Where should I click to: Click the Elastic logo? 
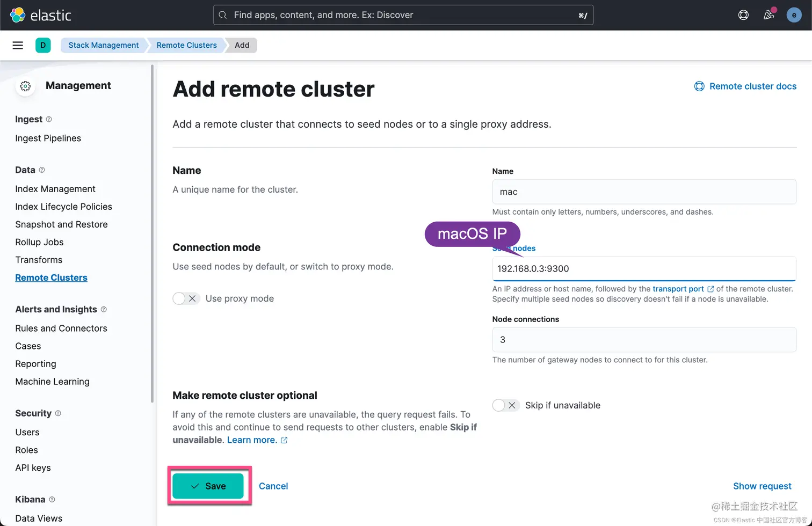[x=41, y=15]
